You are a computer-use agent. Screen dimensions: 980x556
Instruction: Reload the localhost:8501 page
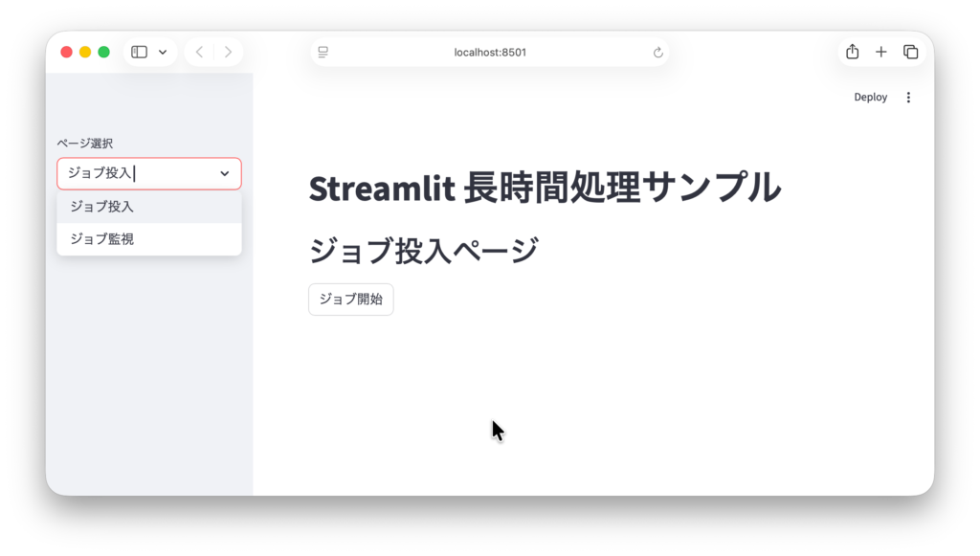click(x=657, y=52)
